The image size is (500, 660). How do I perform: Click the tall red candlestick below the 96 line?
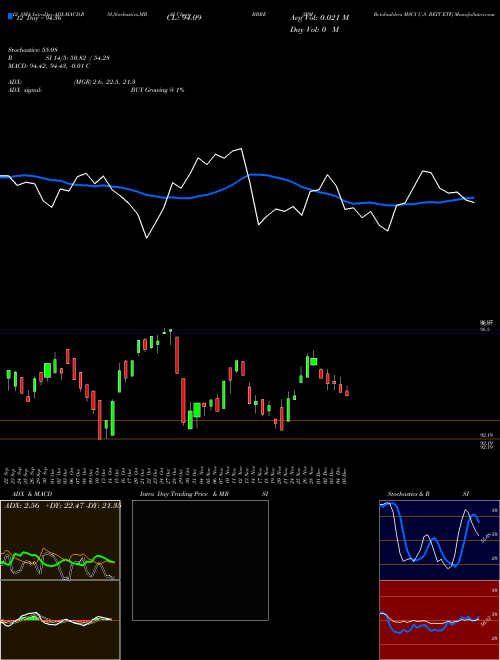click(177, 355)
